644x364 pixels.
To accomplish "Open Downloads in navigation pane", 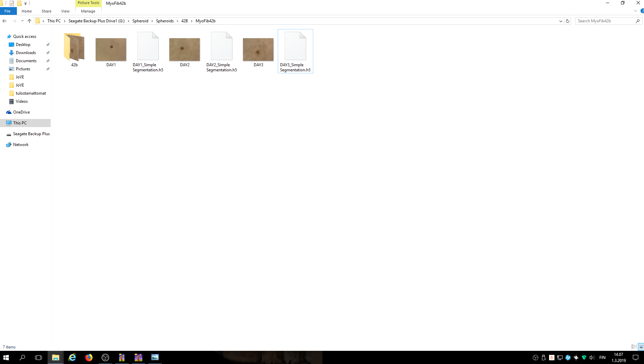I will click(x=26, y=53).
